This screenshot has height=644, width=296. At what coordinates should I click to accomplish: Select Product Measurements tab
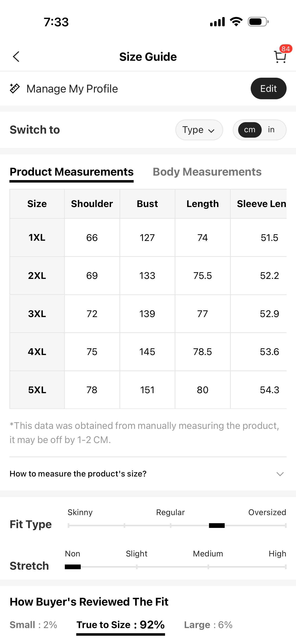tap(72, 172)
